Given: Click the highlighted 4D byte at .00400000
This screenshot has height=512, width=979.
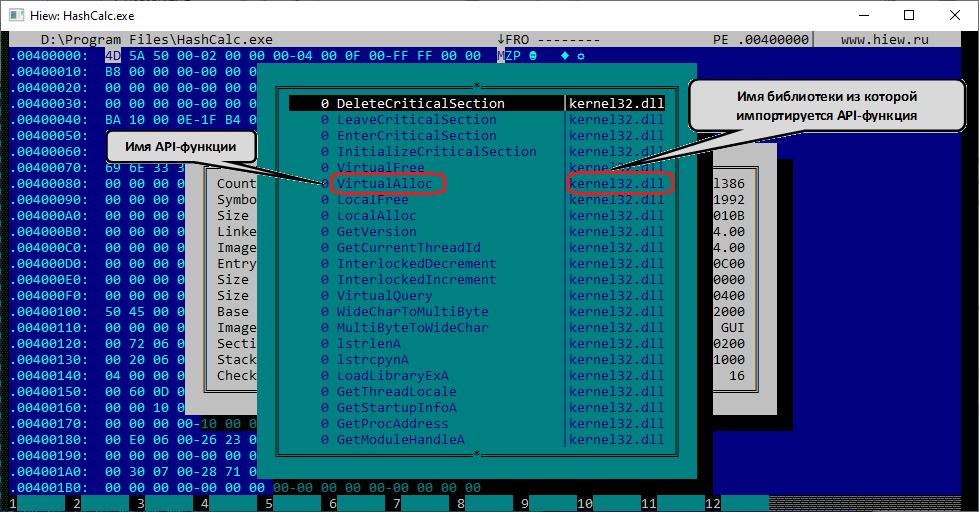Looking at the screenshot, I should click(112, 56).
